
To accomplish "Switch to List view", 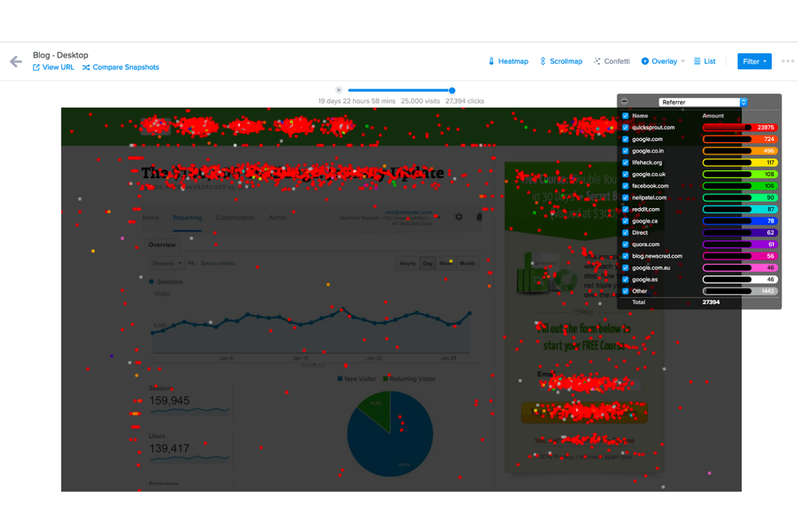I will coord(705,61).
